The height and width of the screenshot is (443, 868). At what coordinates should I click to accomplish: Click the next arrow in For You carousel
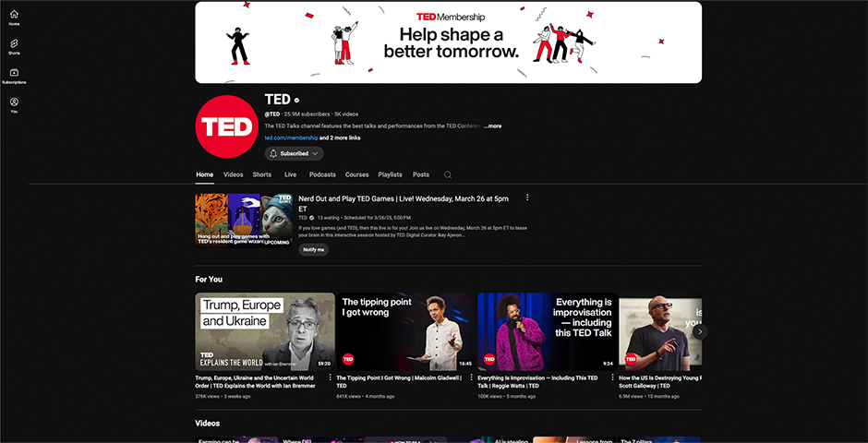tap(700, 331)
